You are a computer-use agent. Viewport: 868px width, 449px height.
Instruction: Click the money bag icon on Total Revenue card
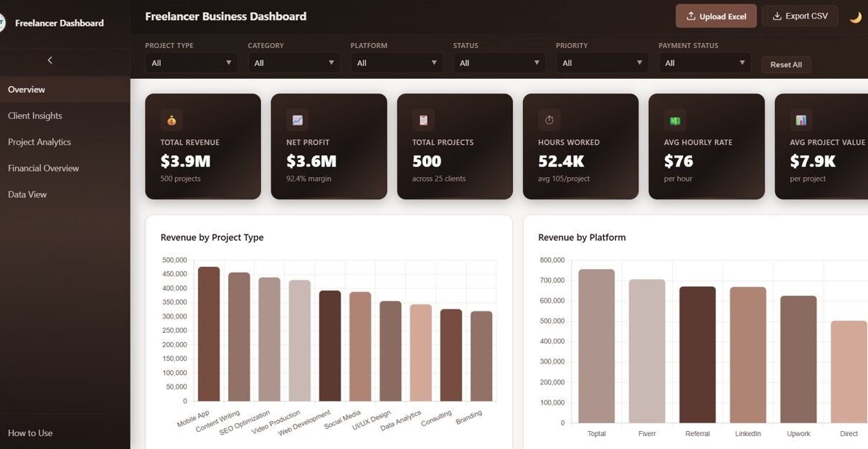point(171,120)
